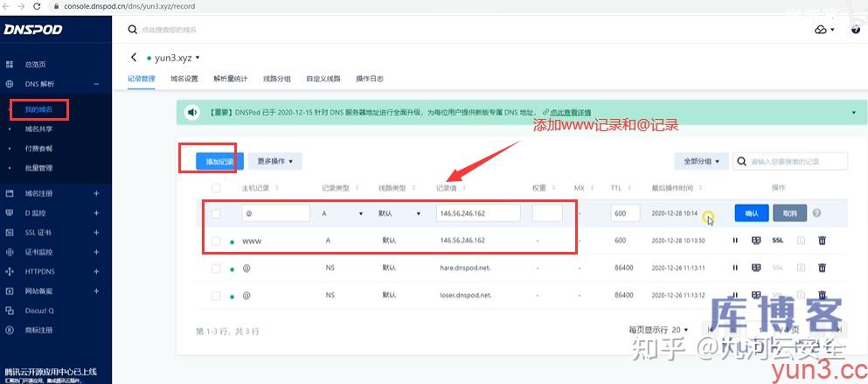Open the 更多操作 dropdown
This screenshot has width=868, height=384.
275,161
